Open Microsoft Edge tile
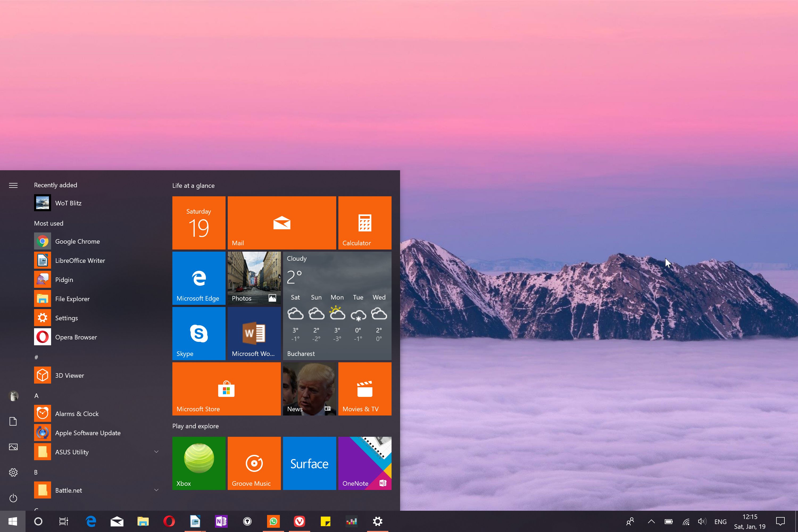This screenshot has width=798, height=532. pyautogui.click(x=199, y=277)
